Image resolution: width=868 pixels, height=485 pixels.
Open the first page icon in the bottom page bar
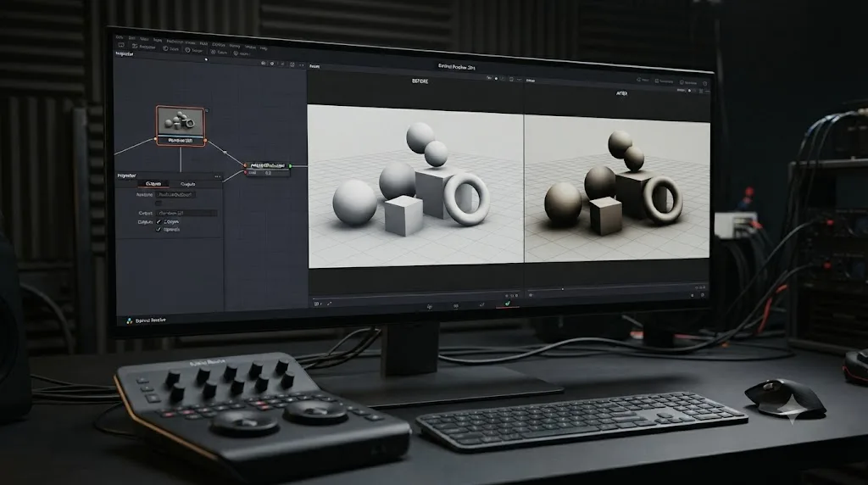[x=430, y=306]
